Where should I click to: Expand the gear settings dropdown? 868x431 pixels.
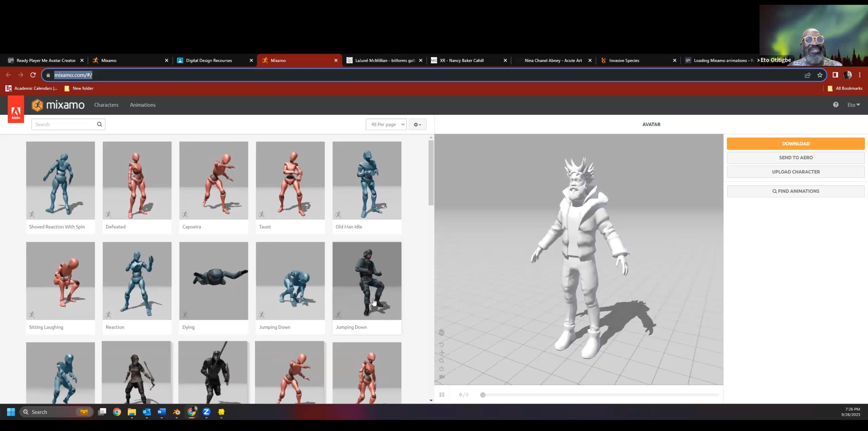(x=417, y=124)
